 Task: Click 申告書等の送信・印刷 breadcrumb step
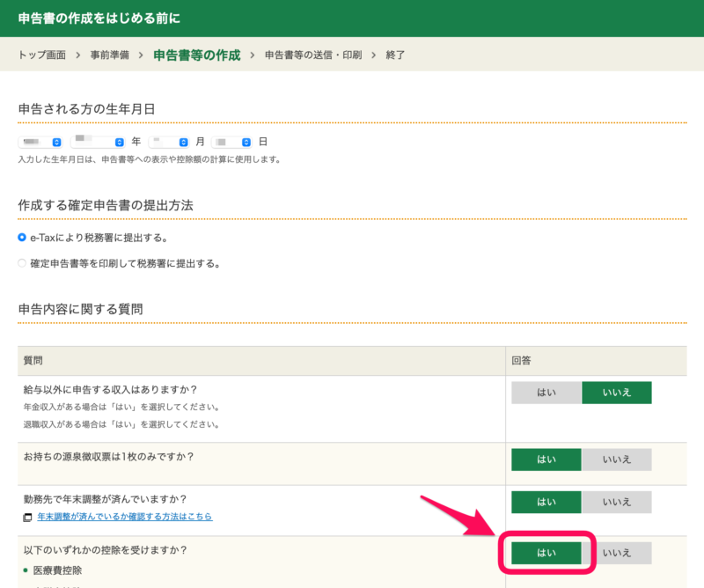(313, 55)
